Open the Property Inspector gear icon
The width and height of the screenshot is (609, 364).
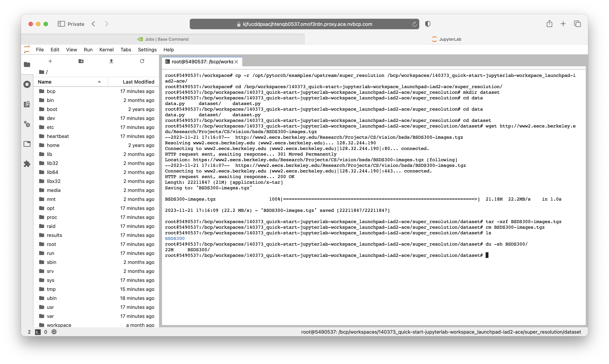click(x=27, y=124)
